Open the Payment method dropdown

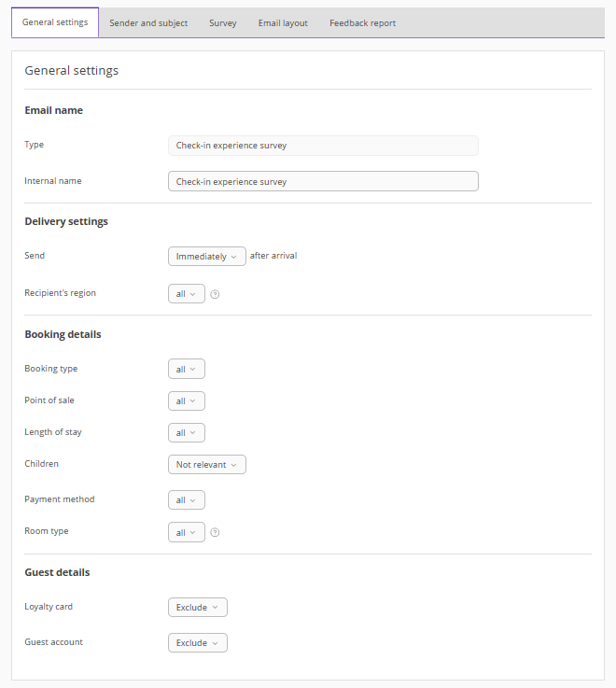point(186,500)
